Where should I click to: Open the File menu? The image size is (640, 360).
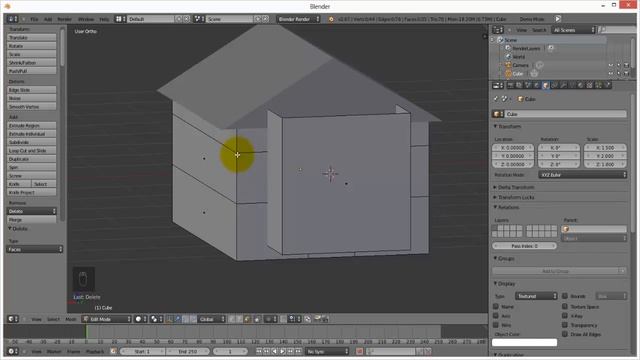34,19
